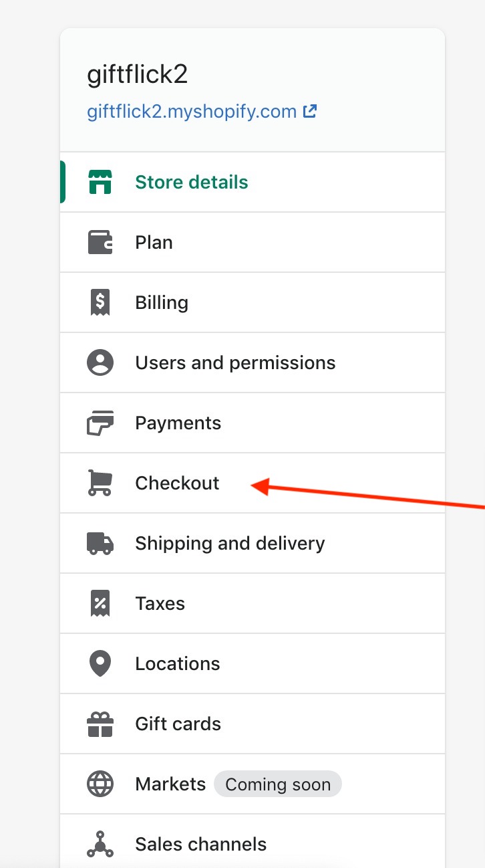Go to Shipping and delivery settings
485x868 pixels.
coord(253,543)
